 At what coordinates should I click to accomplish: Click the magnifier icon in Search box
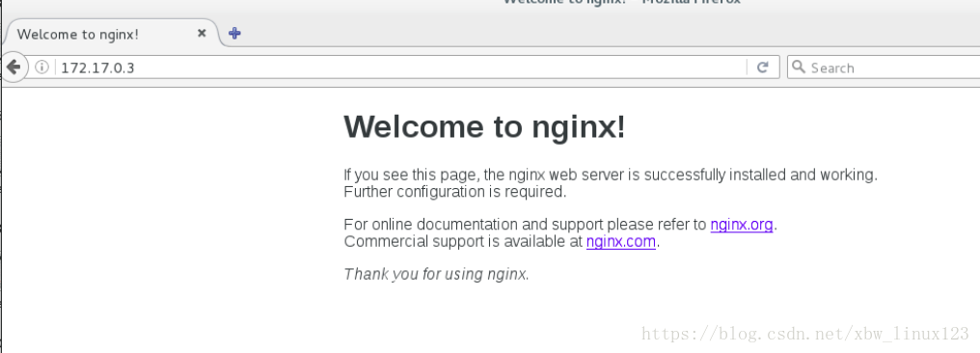(x=799, y=67)
